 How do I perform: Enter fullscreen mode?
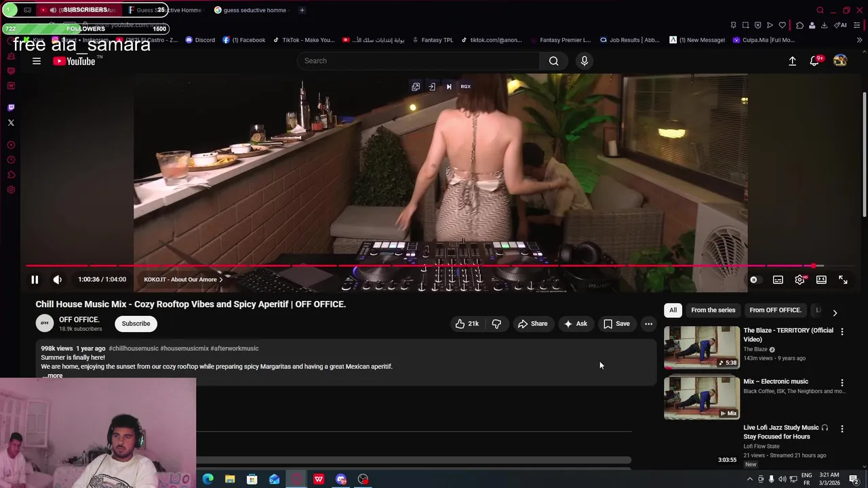coord(843,279)
